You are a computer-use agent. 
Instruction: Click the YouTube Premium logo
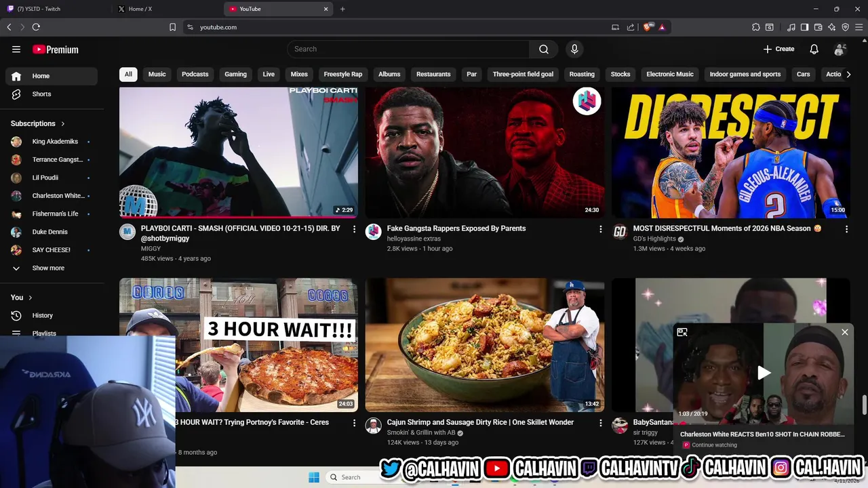point(56,49)
